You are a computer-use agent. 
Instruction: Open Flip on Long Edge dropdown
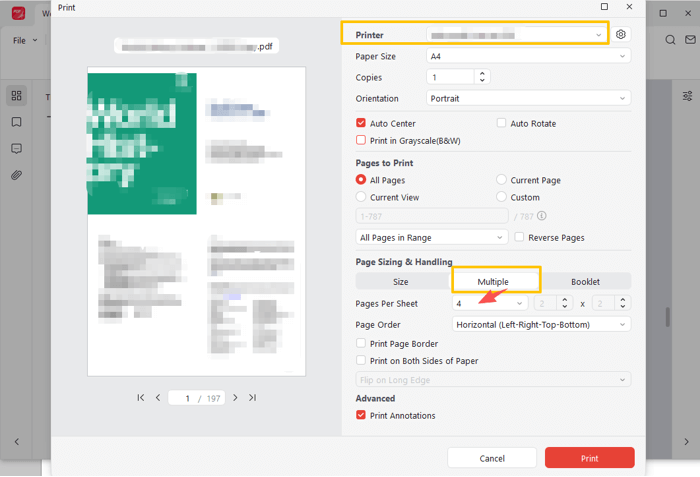point(493,380)
